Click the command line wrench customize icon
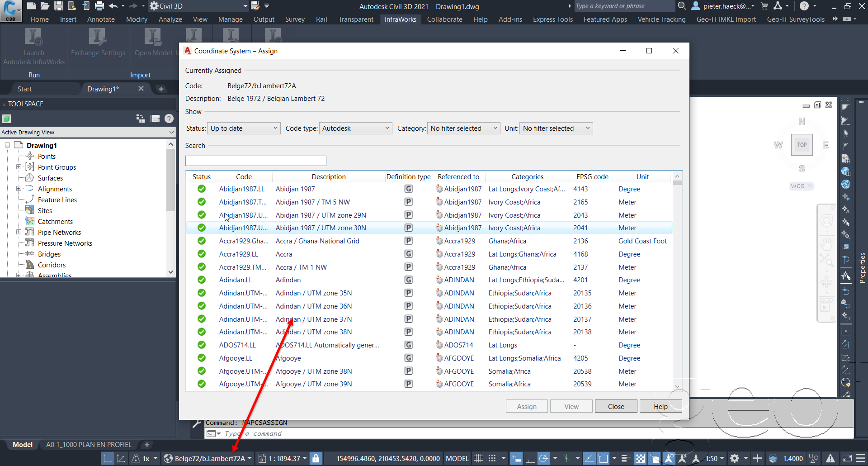868x466 pixels. point(197,423)
